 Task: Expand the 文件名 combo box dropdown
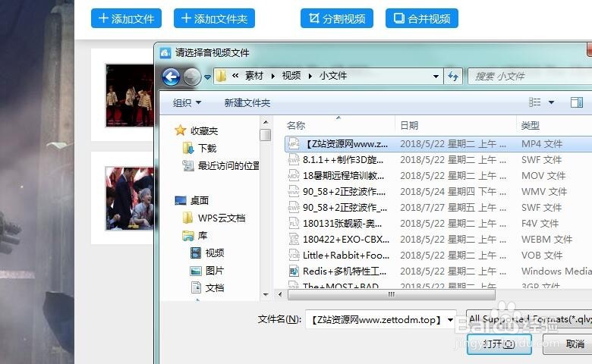point(450,320)
